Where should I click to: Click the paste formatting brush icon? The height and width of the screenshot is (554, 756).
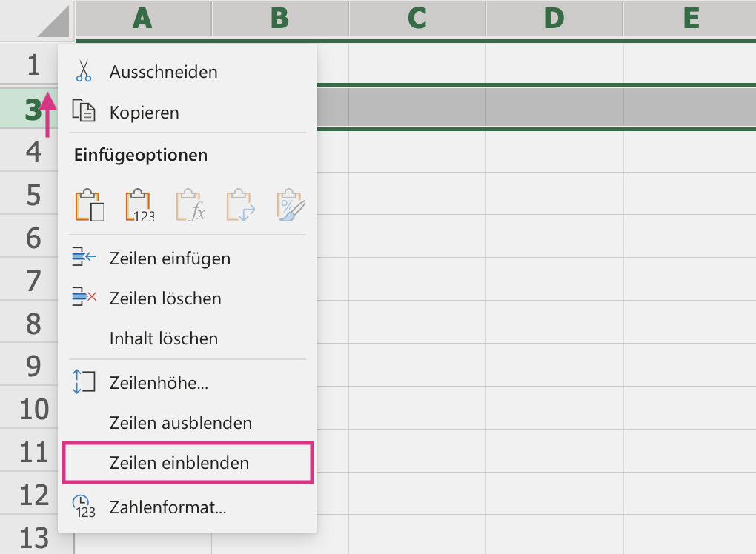click(x=291, y=205)
